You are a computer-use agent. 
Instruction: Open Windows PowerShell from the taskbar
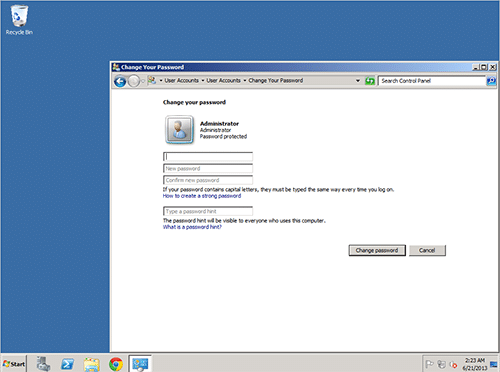[x=68, y=364]
